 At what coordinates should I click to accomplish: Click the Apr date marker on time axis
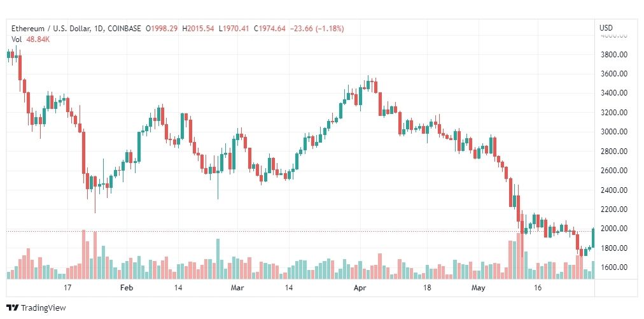(360, 288)
